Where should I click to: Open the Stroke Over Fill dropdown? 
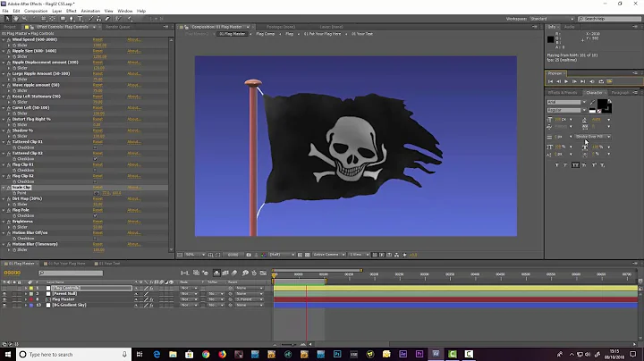(x=593, y=137)
